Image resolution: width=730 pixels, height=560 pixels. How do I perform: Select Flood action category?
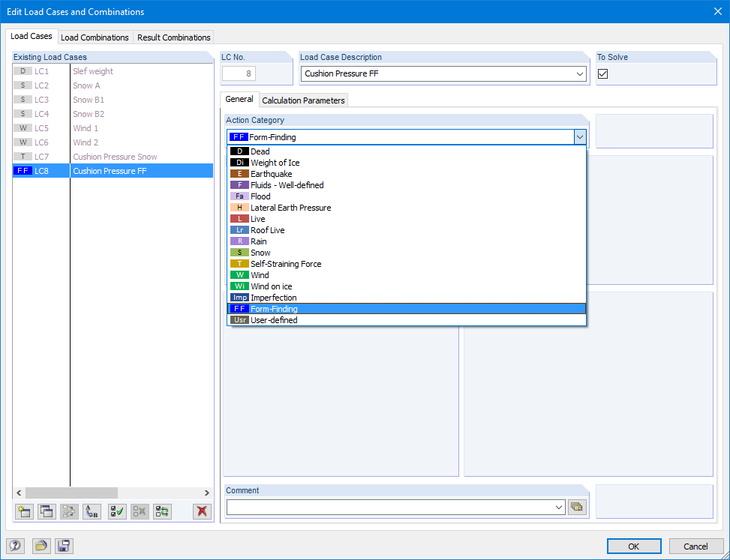[x=407, y=196]
